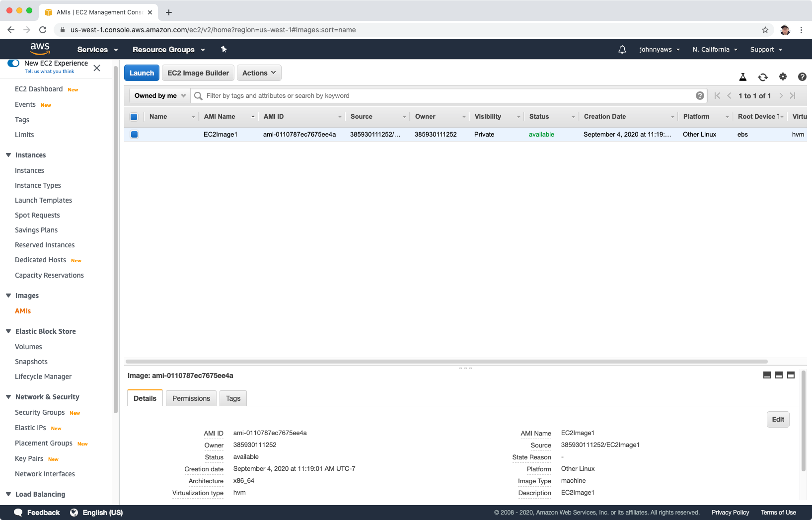
Task: Click the pin shortcut icon in navbar
Action: coord(223,49)
